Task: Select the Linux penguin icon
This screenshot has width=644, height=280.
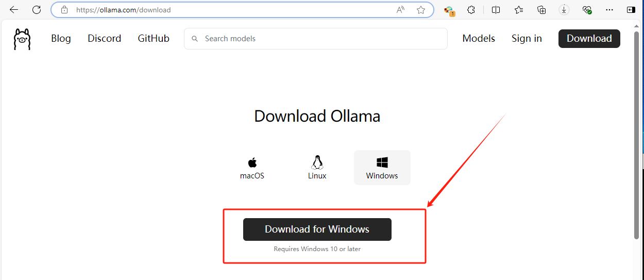Action: click(317, 162)
